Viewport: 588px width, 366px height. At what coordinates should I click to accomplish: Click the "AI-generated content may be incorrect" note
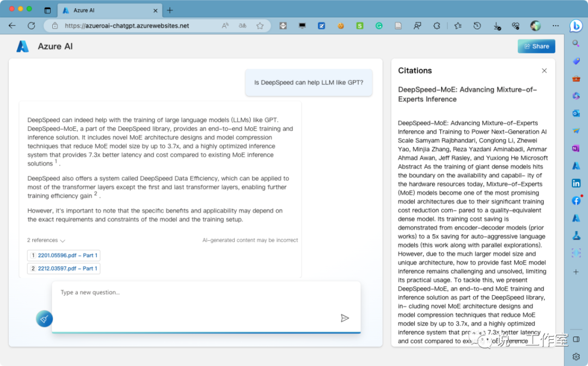pos(250,240)
